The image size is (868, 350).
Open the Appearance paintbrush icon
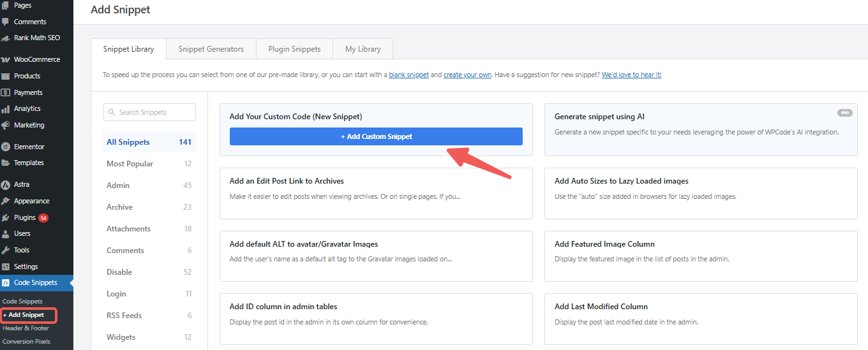coord(6,201)
